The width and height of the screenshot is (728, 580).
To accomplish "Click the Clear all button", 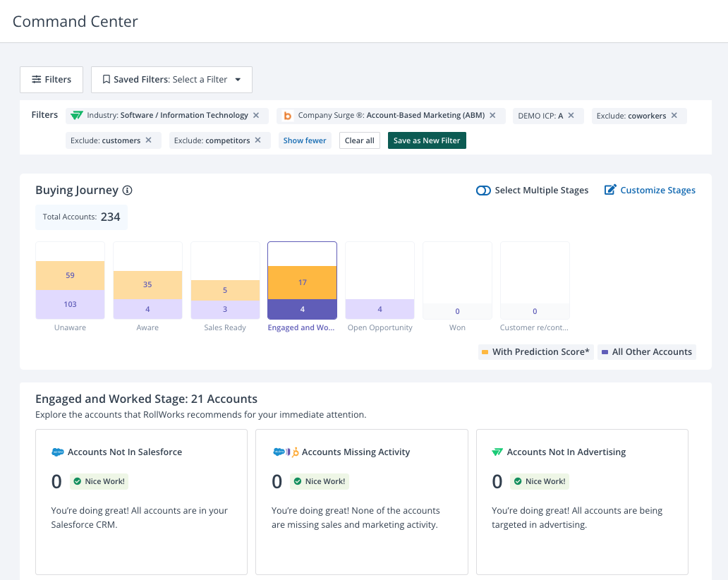I will pyautogui.click(x=360, y=140).
